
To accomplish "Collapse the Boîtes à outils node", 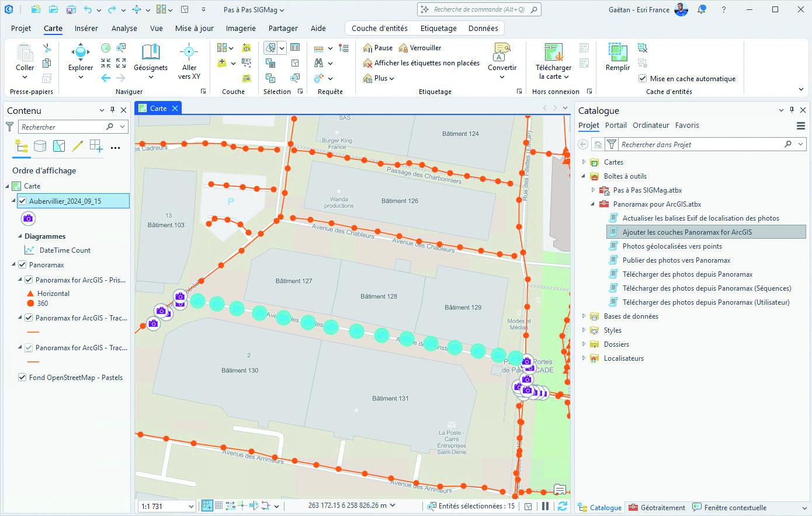I will point(584,176).
